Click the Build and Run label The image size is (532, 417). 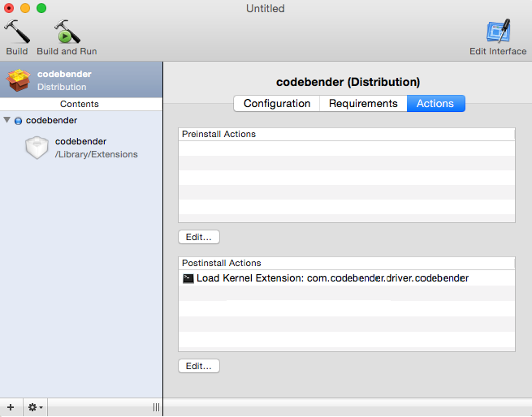click(x=67, y=51)
